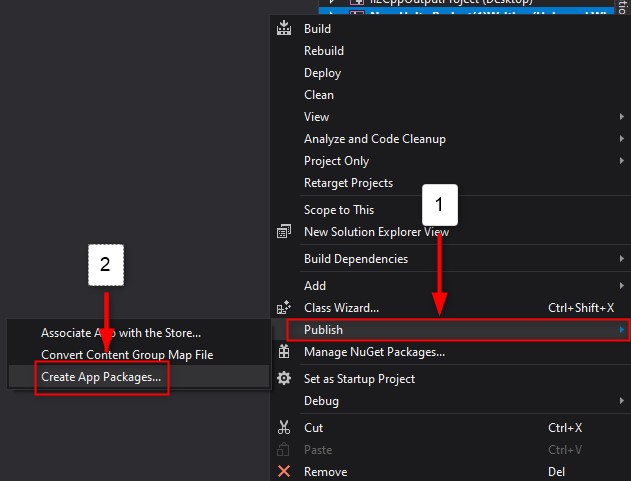Click the scissors Cut icon

(x=284, y=427)
